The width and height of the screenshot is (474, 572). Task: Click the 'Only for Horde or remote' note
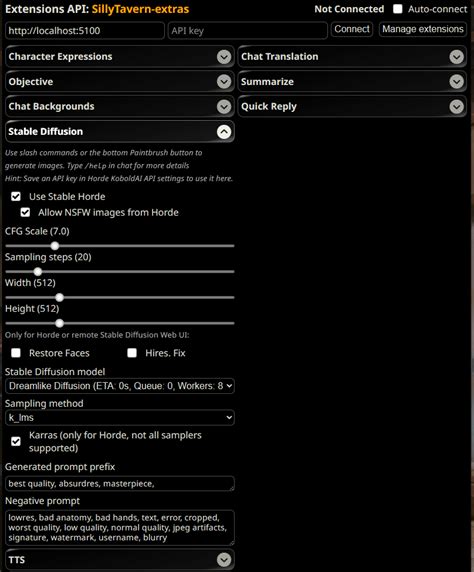pyautogui.click(x=97, y=335)
